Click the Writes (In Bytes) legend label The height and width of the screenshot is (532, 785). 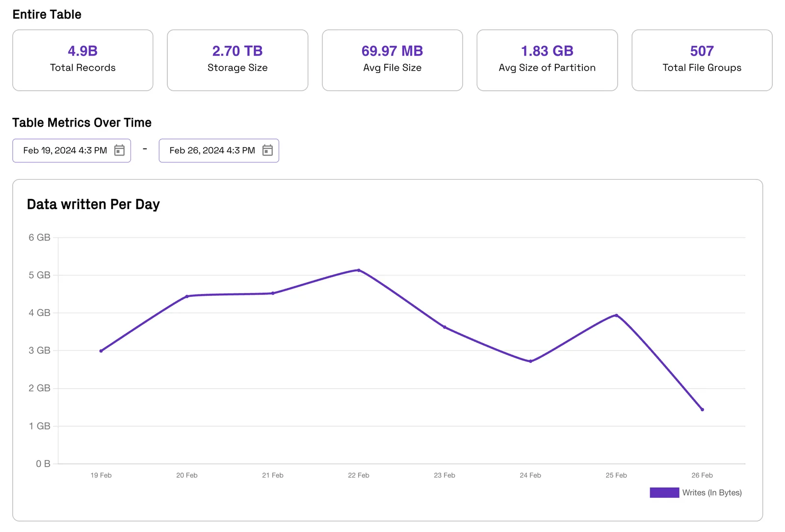712,493
